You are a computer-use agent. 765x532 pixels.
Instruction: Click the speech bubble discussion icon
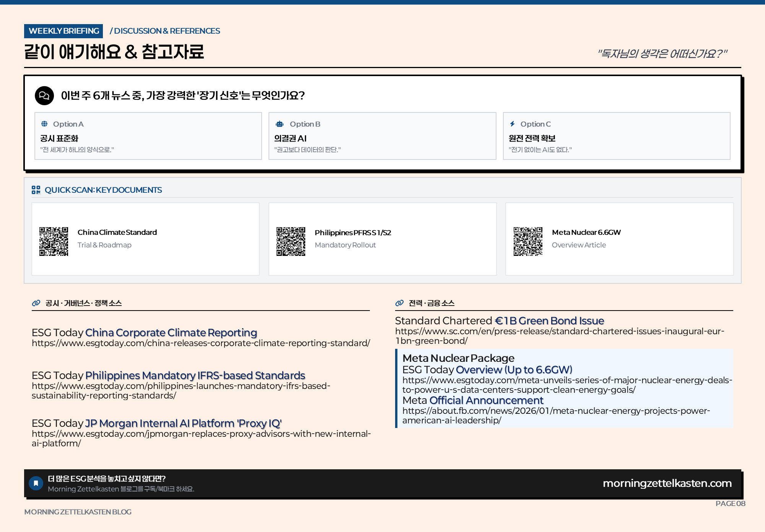click(44, 96)
